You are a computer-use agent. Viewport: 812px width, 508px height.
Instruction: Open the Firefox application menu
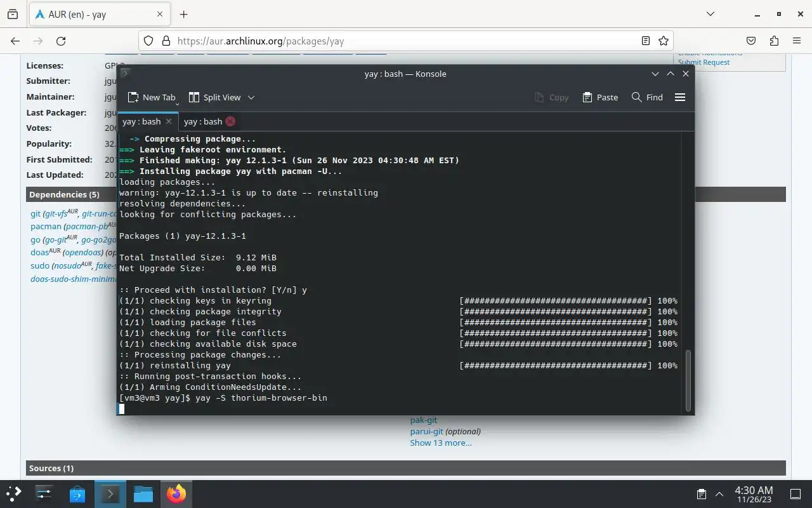[x=797, y=41]
